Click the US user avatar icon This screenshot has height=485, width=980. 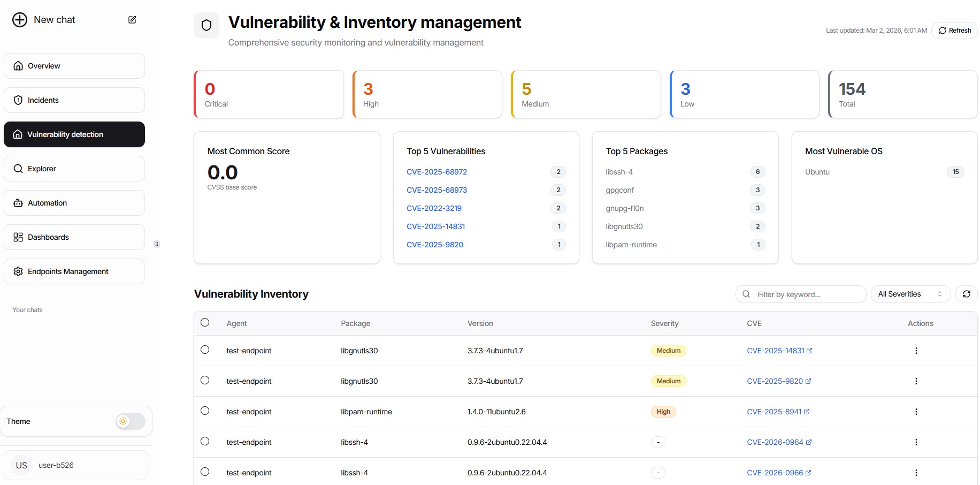click(21, 465)
